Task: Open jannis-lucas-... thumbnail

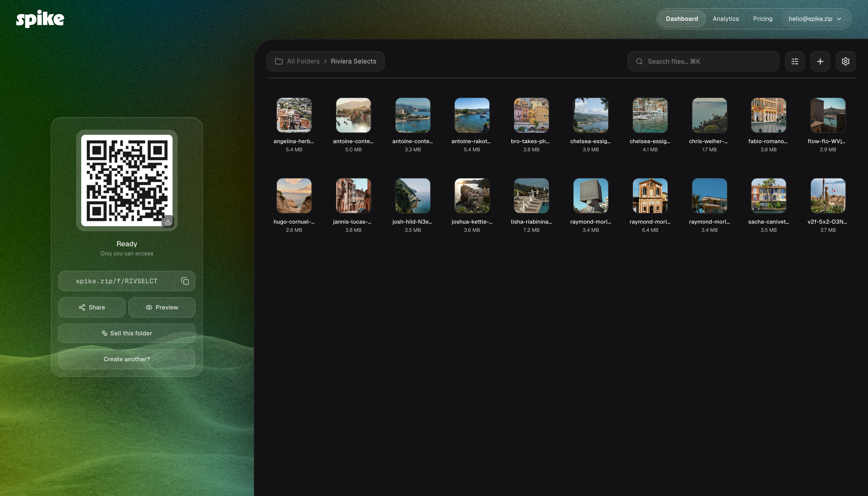Action: pyautogui.click(x=354, y=195)
